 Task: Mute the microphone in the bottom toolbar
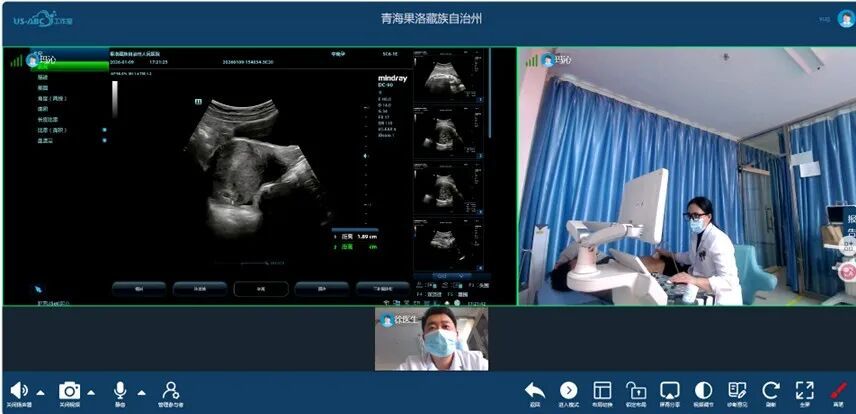pyautogui.click(x=120, y=390)
